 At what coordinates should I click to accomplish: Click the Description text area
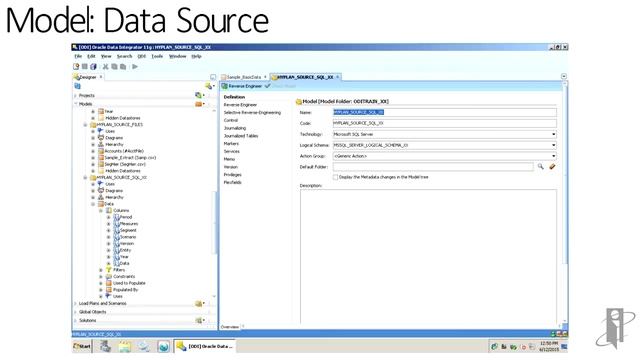428,256
